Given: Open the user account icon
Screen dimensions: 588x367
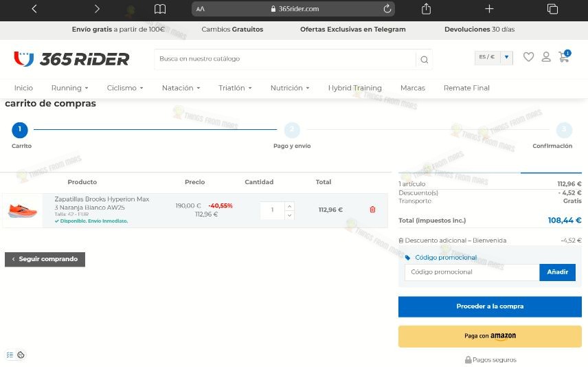Looking at the screenshot, I should (x=546, y=57).
